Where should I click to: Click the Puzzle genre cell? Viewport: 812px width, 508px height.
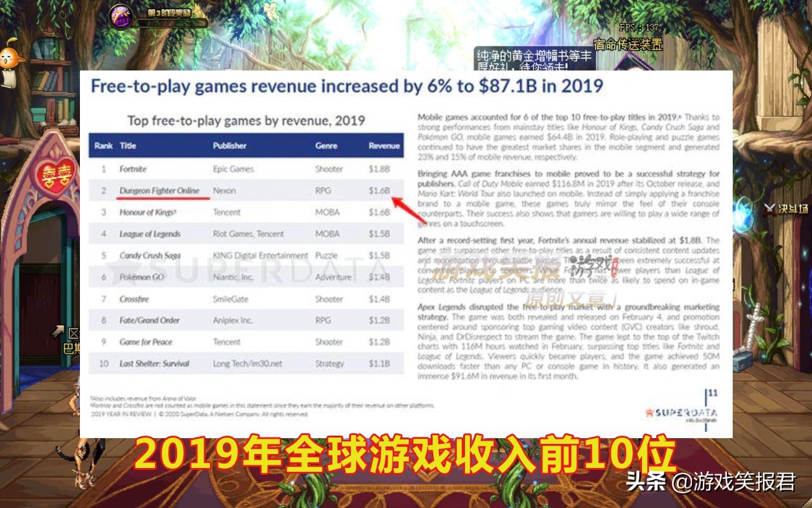326,255
